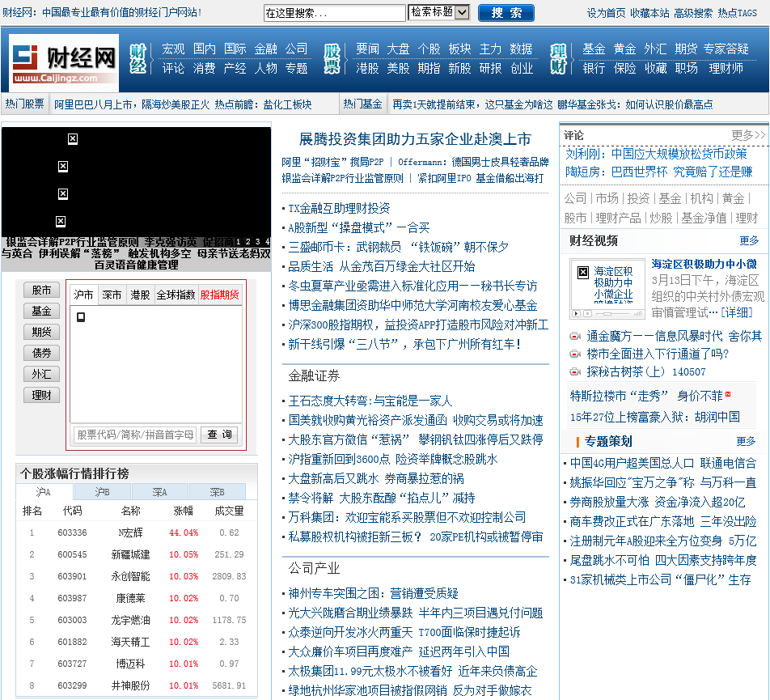Open headline 展腾投资集团助力五家企业赴澳上市

pyautogui.click(x=415, y=139)
